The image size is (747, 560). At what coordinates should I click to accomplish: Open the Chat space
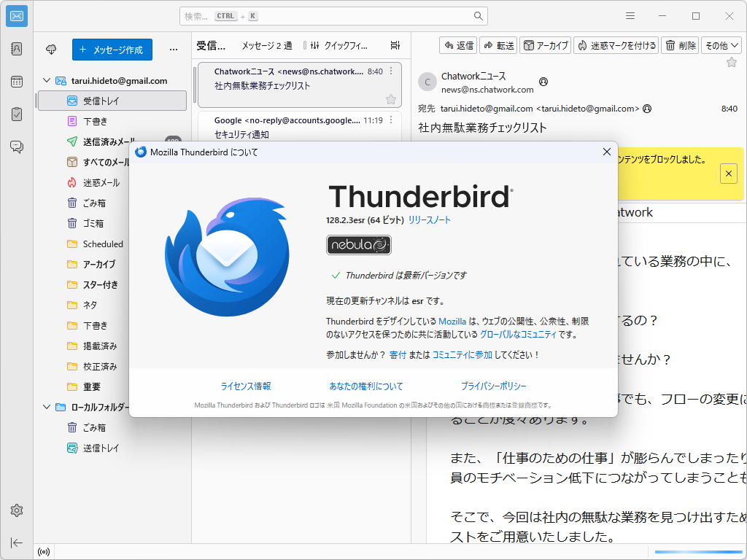tap(16, 147)
